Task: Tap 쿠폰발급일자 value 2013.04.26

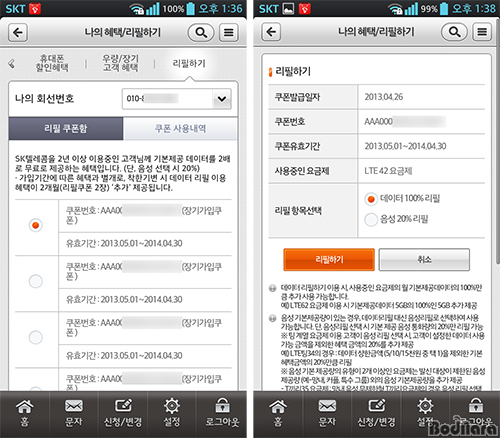Action: (384, 97)
